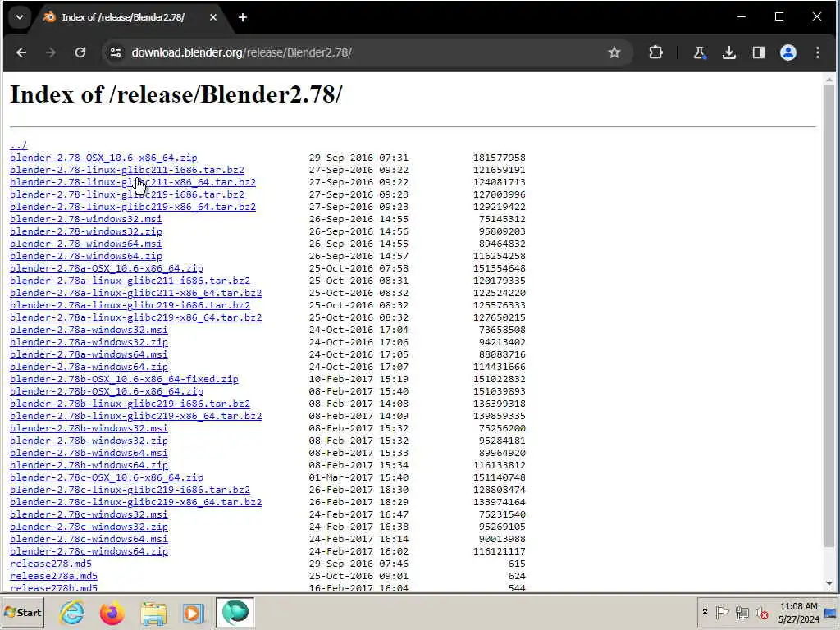Image resolution: width=840 pixels, height=630 pixels.
Task: Reload the page with the refresh icon
Action: pos(80,52)
